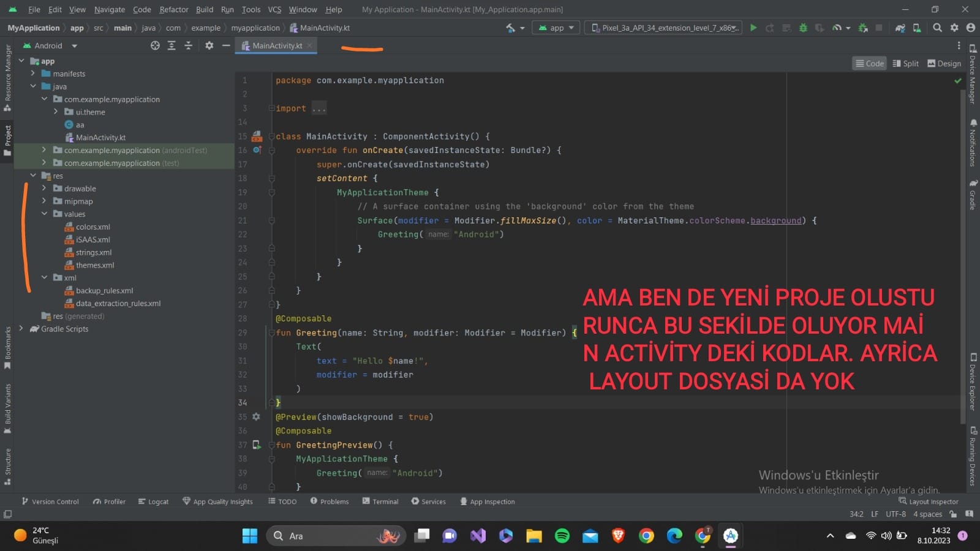Screen dimensions: 980x551
Task: Open the Brave browser taskbar icon
Action: tap(618, 536)
